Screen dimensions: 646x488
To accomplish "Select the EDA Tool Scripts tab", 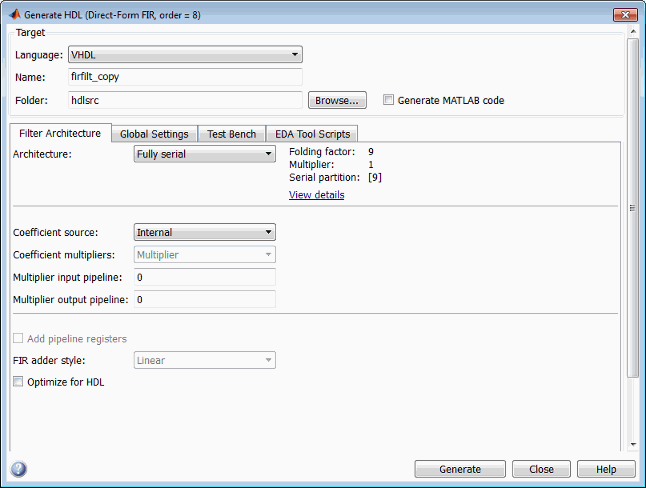I will tap(312, 134).
